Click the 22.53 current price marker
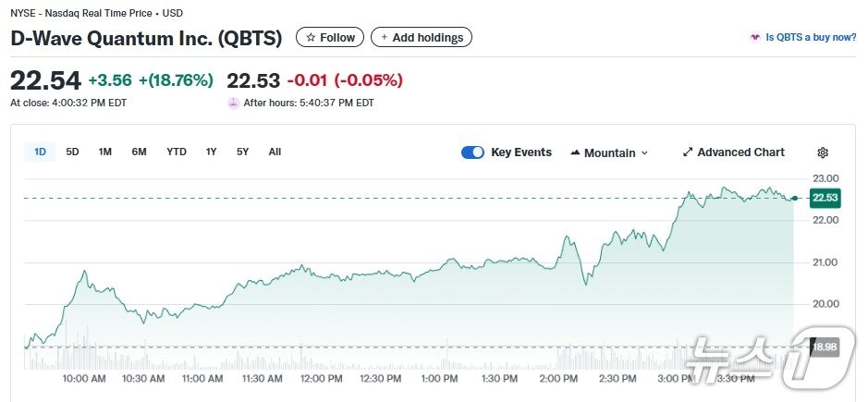This screenshot has height=402, width=868. click(x=823, y=198)
